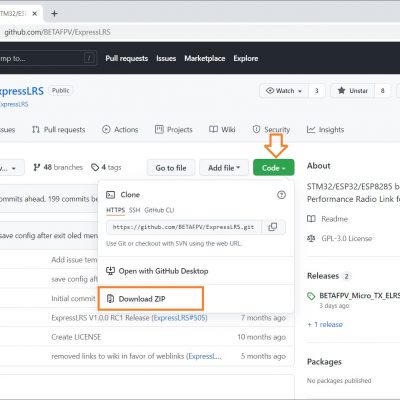Click the Watch eye icon
Viewport: 400px width, 400px height.
click(x=270, y=91)
